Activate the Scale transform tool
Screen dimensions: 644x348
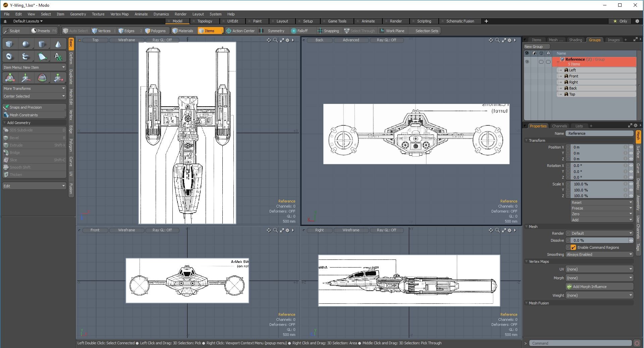(58, 78)
